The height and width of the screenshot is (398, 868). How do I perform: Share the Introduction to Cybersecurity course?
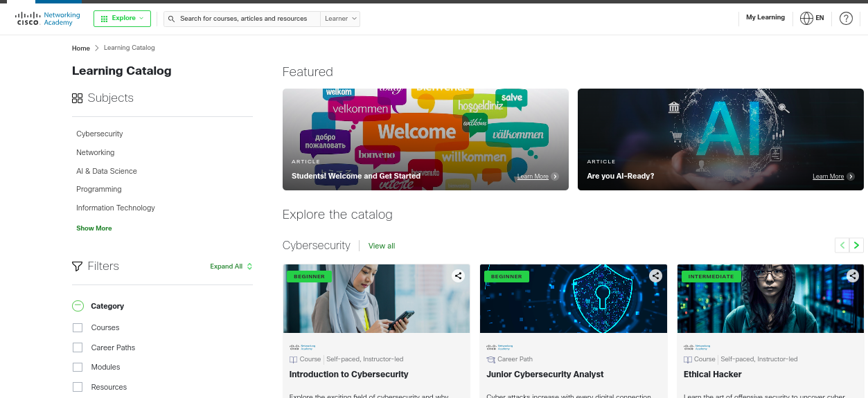[458, 275]
